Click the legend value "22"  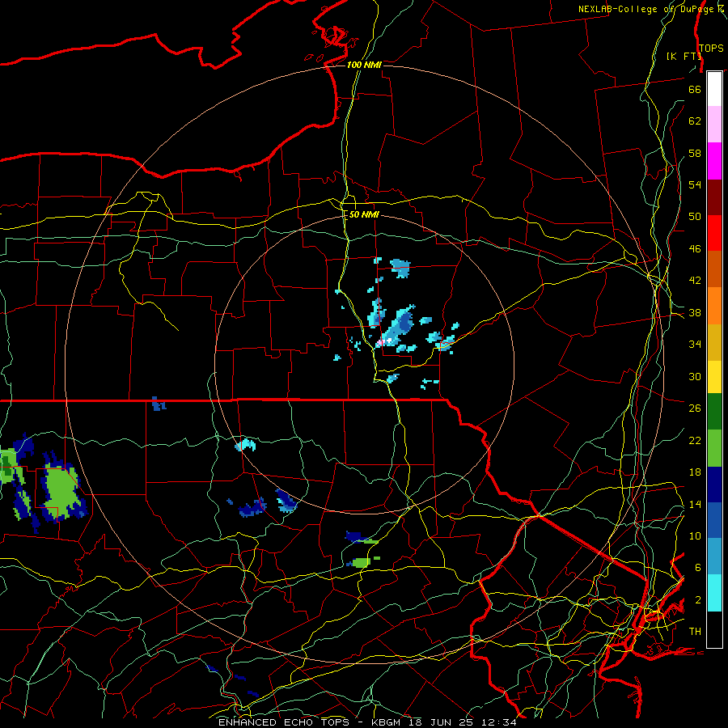695,440
